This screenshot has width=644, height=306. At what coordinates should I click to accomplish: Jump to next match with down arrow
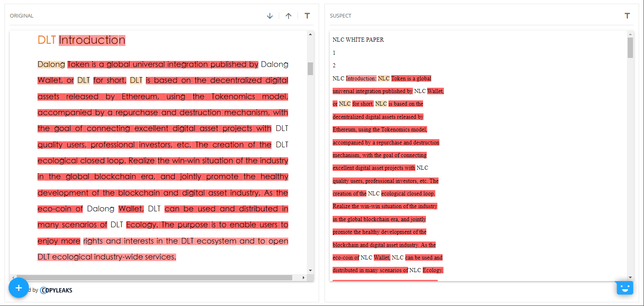tap(269, 16)
